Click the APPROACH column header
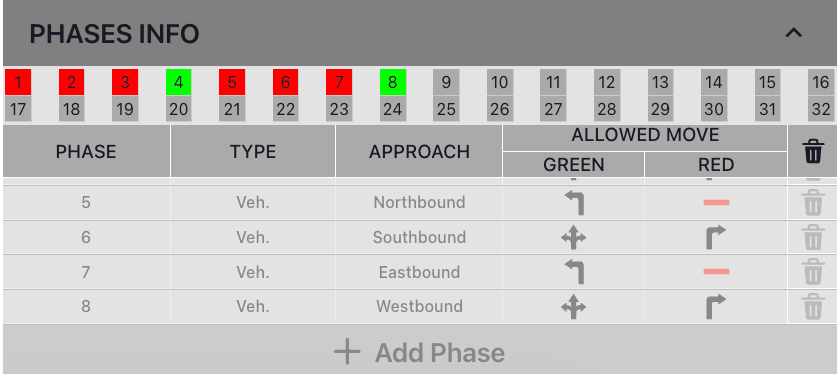The image size is (838, 376). point(419,151)
